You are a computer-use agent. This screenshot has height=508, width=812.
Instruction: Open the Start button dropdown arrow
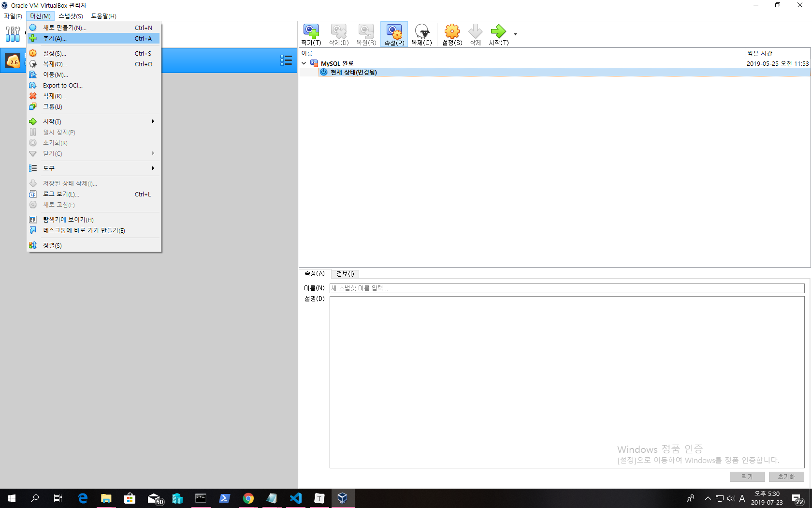tap(515, 34)
